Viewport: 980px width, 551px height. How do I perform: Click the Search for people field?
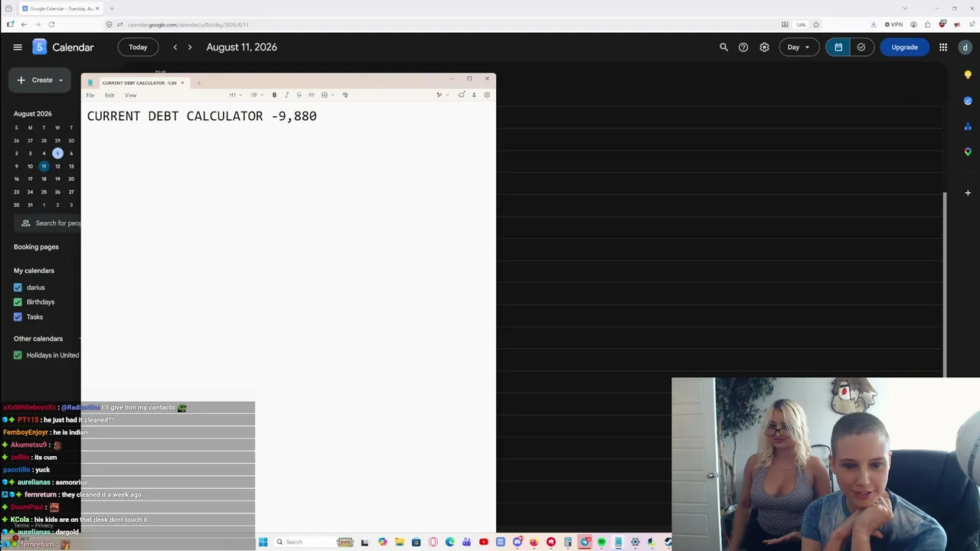point(47,223)
